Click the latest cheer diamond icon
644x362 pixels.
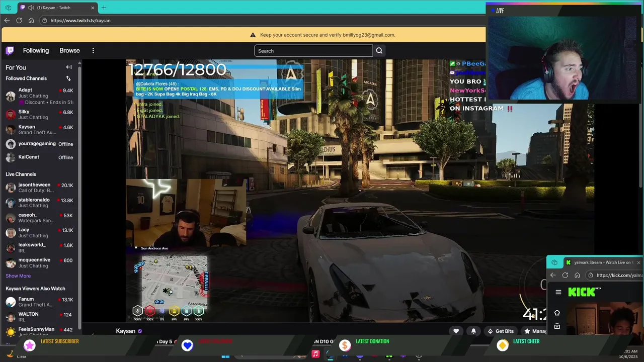tap(502, 345)
